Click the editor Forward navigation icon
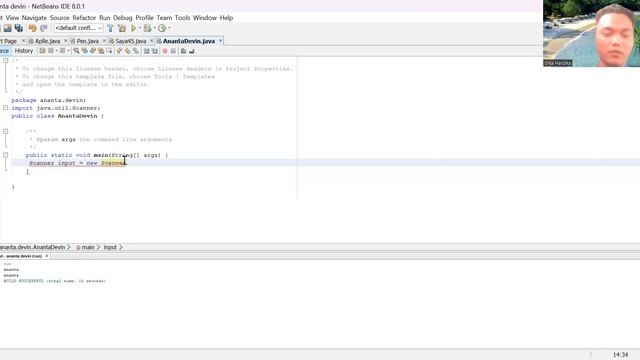This screenshot has height=360, width=640. tap(62, 51)
